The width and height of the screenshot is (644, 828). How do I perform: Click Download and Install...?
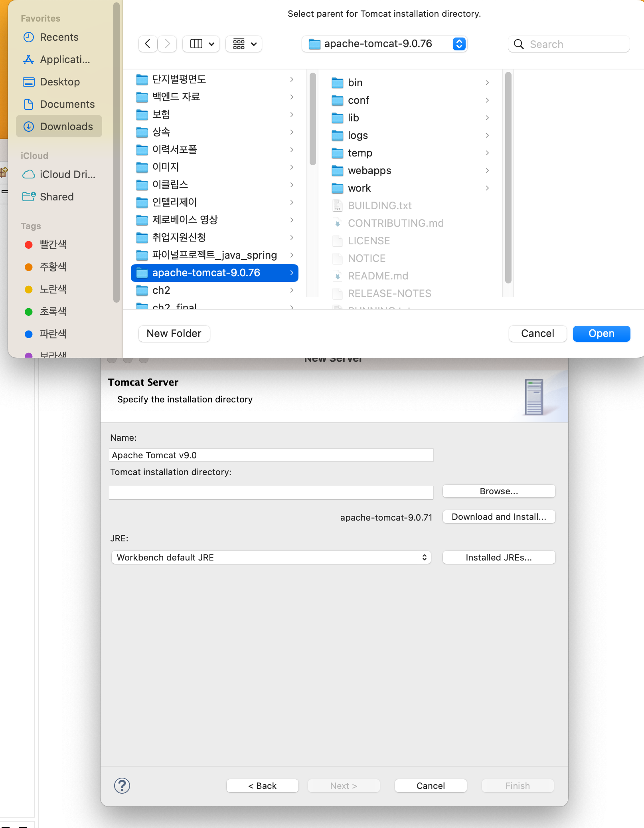point(499,517)
